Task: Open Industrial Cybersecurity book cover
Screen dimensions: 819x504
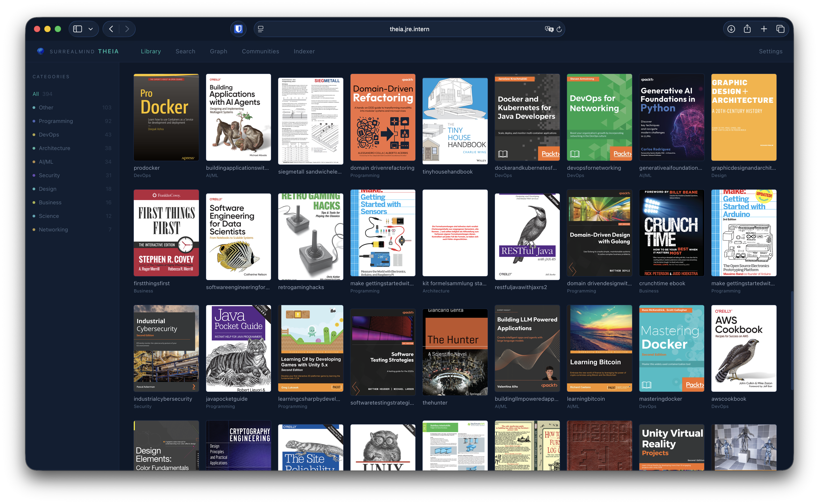Action: (166, 348)
